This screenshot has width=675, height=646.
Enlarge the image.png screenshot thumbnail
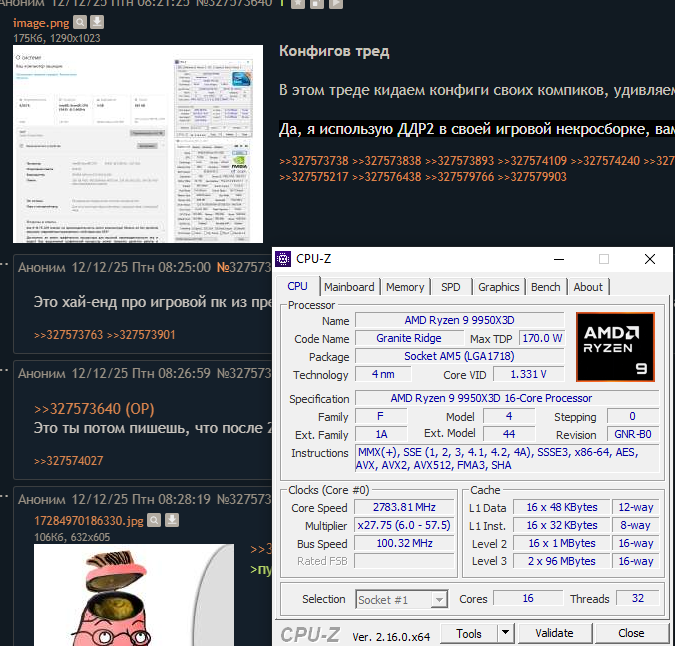tap(138, 144)
